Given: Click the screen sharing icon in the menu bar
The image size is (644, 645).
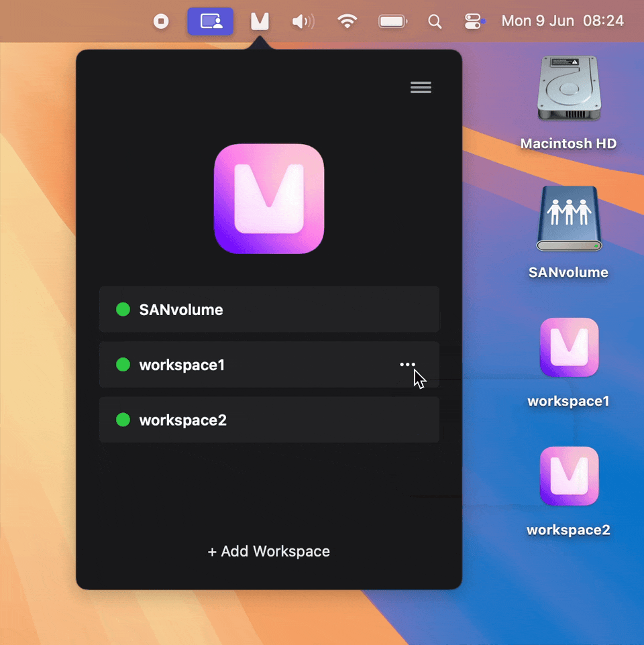Looking at the screenshot, I should click(211, 21).
